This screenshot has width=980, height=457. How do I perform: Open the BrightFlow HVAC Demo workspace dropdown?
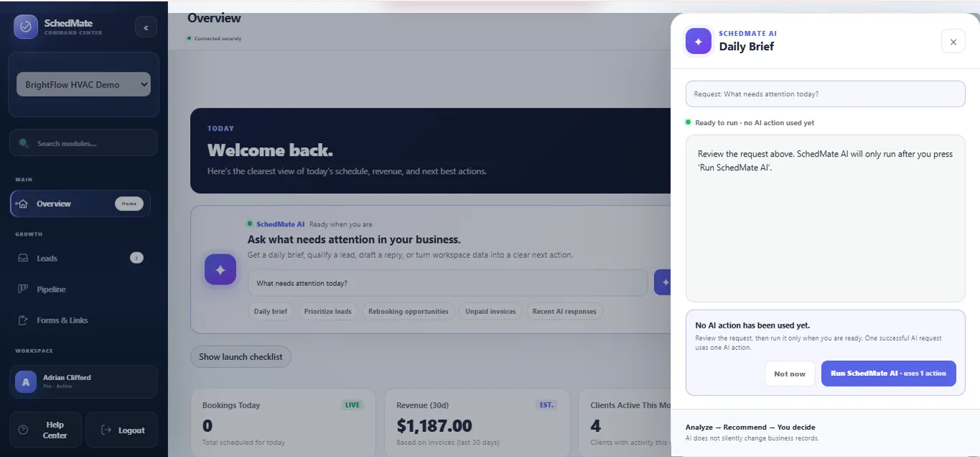tap(83, 84)
